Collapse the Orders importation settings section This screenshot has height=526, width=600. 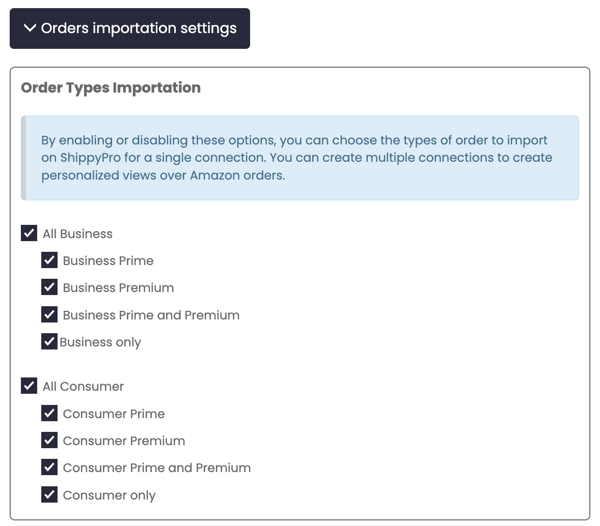click(x=130, y=29)
